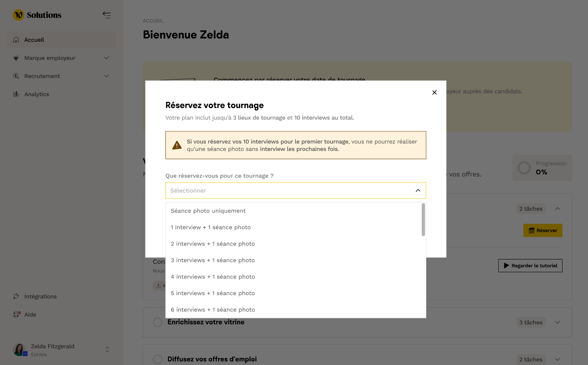588x365 pixels.
Task: Click the Aide help icon
Action: click(16, 315)
